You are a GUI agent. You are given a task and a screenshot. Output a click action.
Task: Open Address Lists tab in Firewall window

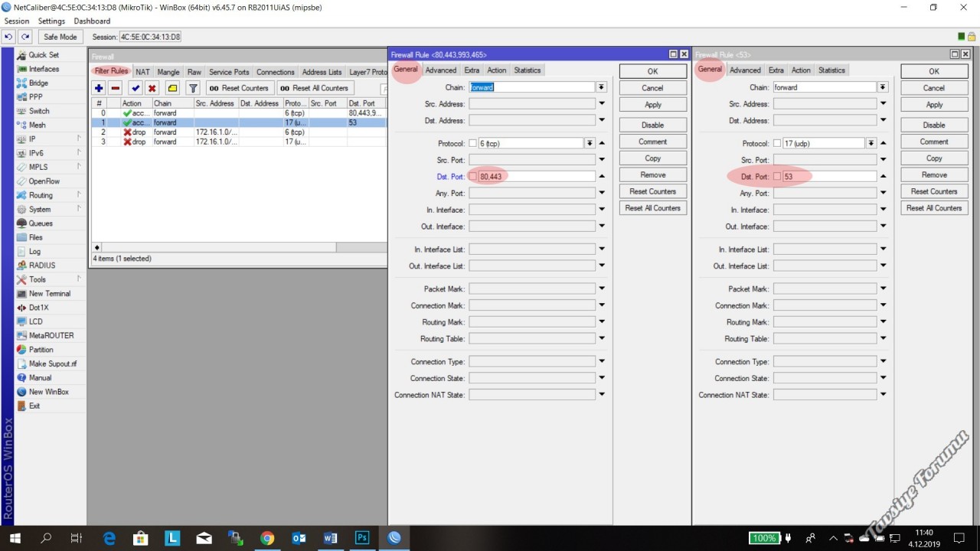tap(322, 72)
